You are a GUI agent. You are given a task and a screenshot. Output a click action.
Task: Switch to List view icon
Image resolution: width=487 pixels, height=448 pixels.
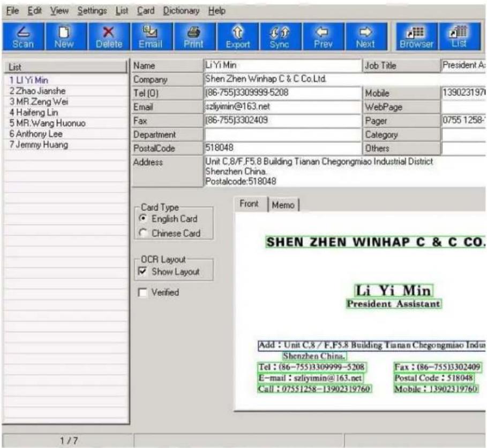click(460, 36)
